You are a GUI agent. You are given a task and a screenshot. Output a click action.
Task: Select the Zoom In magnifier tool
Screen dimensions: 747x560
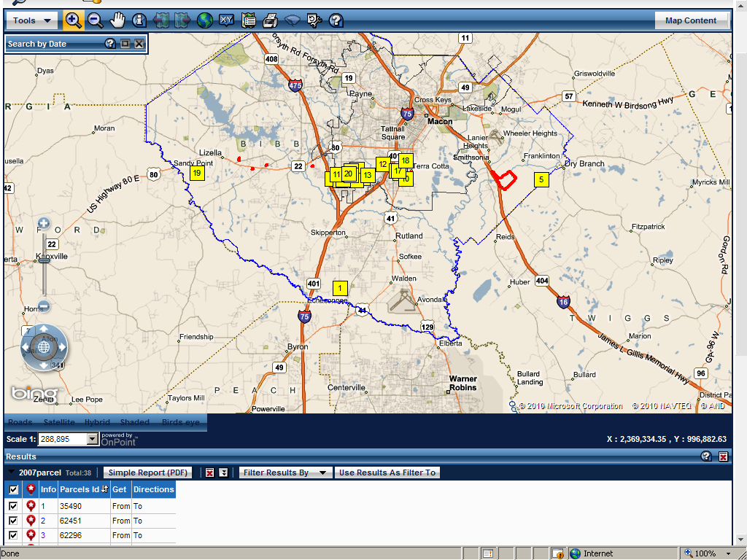pyautogui.click(x=73, y=20)
